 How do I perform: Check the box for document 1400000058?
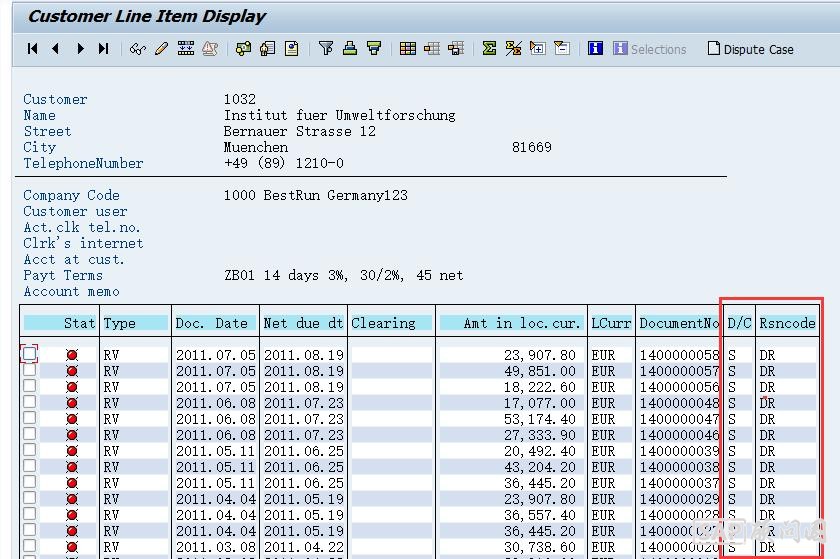click(30, 354)
